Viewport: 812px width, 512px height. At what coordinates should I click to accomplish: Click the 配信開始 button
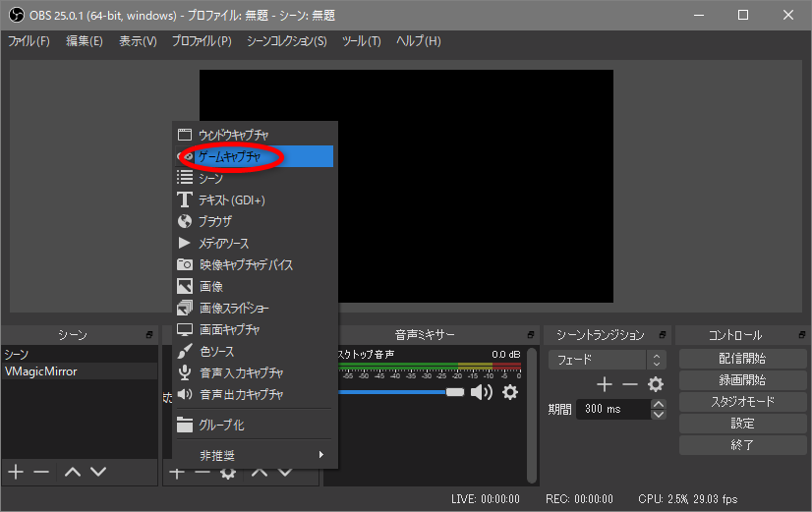[742, 359]
